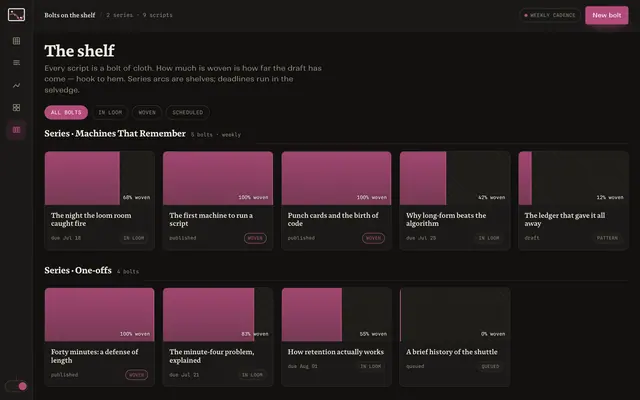Click the "5 bolts · weekly" series note
640x400 pixels.
point(216,135)
